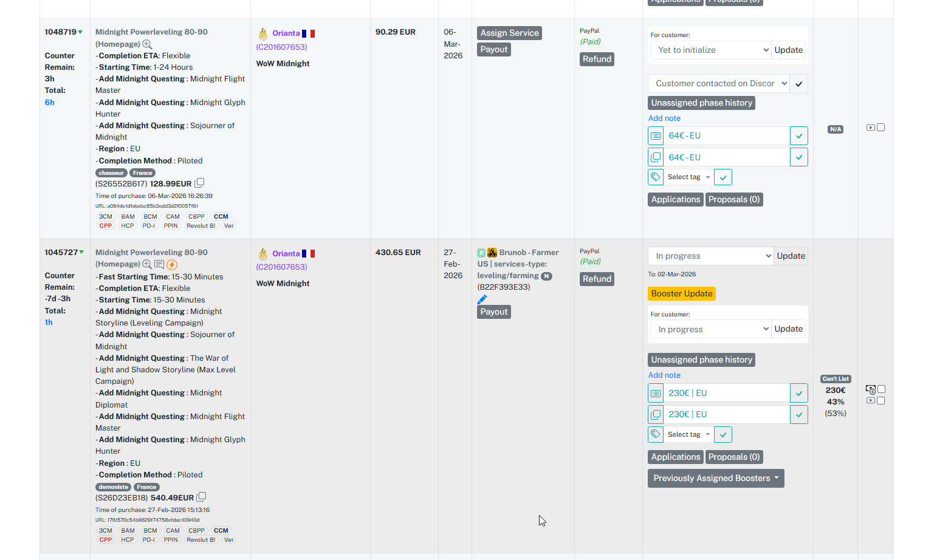Viewport: 937px width, 560px height.
Task: Open the For customer 'In progress' dropdown
Action: [x=710, y=329]
